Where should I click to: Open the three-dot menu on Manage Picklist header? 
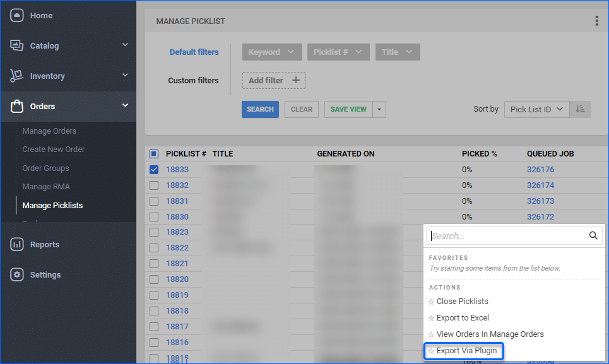click(x=596, y=21)
